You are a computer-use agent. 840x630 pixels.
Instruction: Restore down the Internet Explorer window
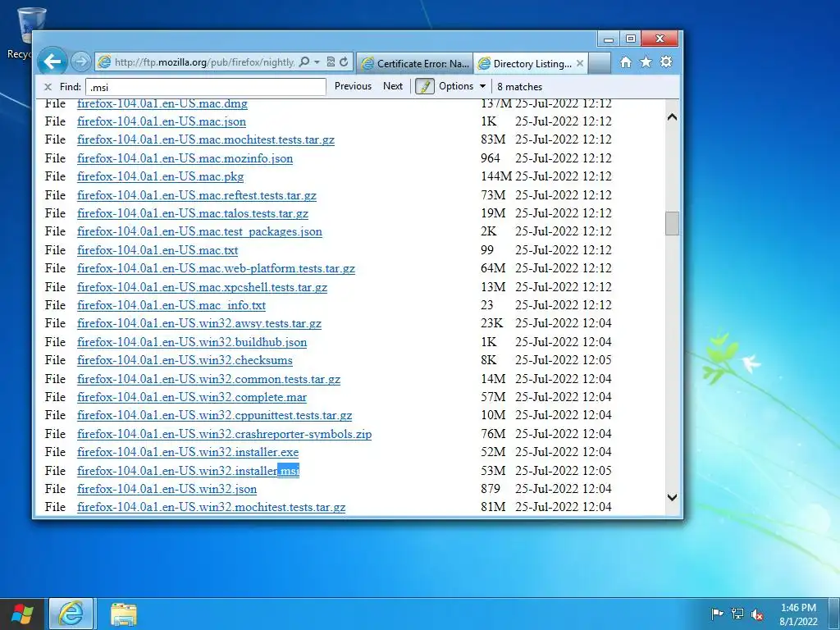631,39
